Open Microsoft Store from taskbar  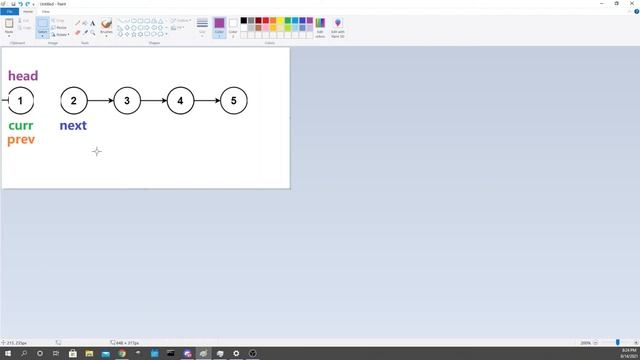pyautogui.click(x=73, y=353)
